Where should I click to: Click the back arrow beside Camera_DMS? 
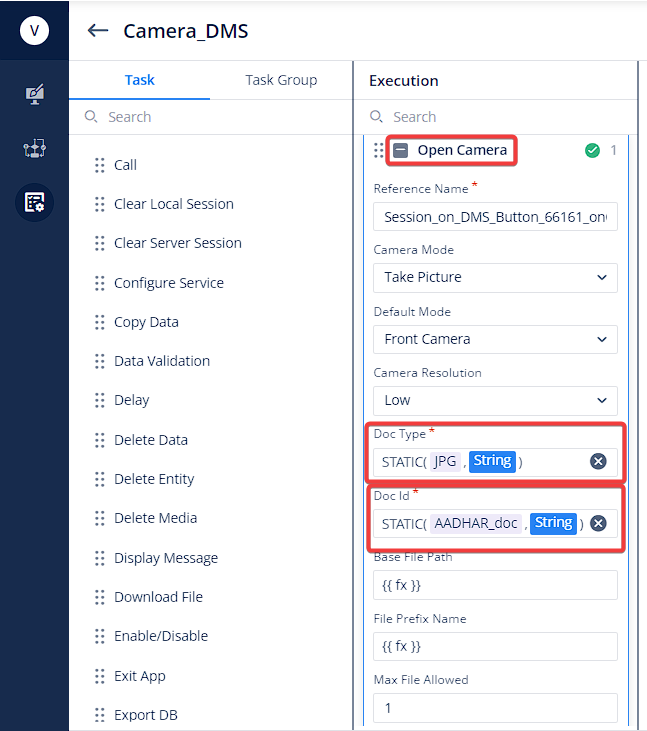pyautogui.click(x=98, y=31)
